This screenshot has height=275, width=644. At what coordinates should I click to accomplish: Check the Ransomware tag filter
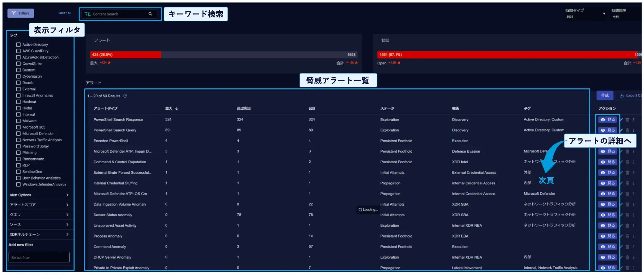19,159
